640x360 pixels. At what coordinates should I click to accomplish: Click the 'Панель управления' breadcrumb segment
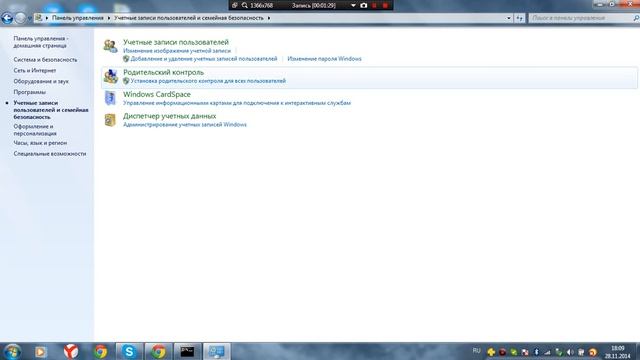78,18
